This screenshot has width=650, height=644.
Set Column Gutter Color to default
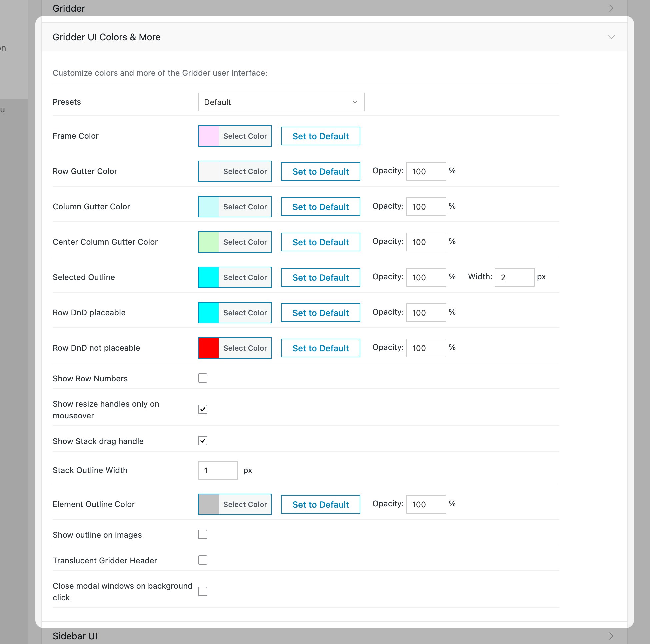click(x=321, y=207)
